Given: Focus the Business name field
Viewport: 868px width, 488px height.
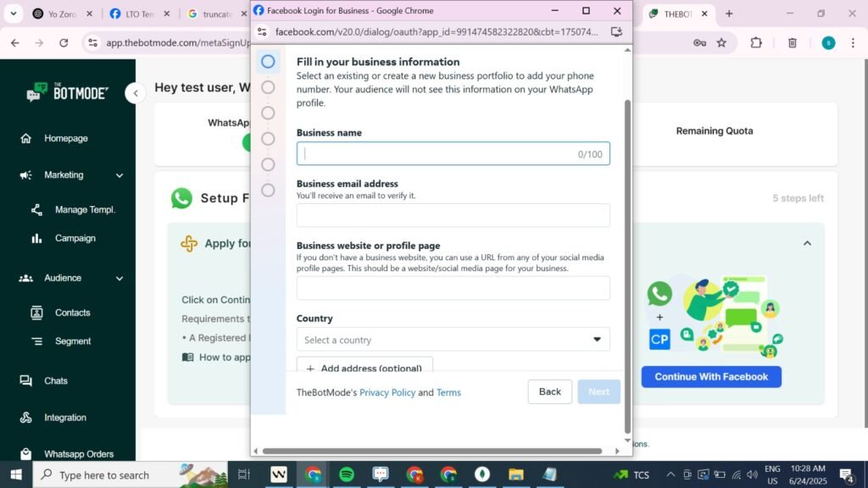Looking at the screenshot, I should (x=453, y=154).
